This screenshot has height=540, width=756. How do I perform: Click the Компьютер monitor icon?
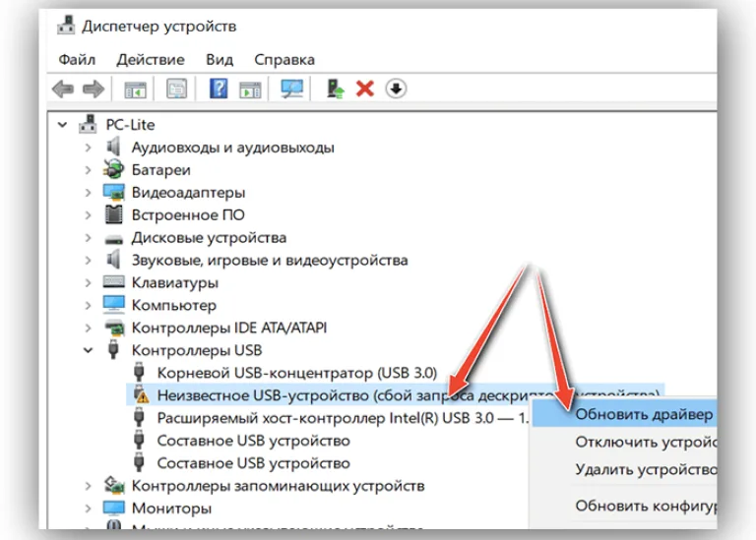pos(114,305)
